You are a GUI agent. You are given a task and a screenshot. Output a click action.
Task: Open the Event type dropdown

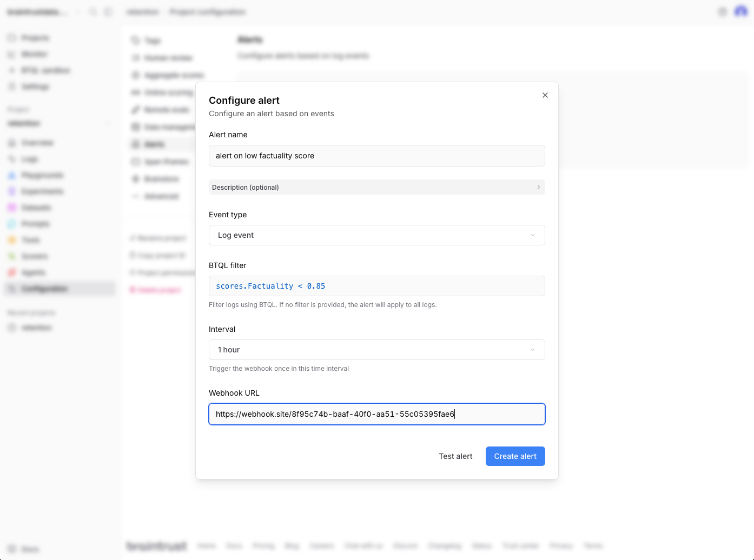pyautogui.click(x=377, y=235)
